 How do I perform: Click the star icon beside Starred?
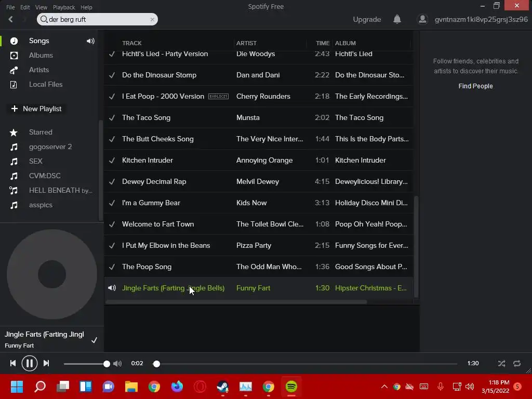click(14, 132)
